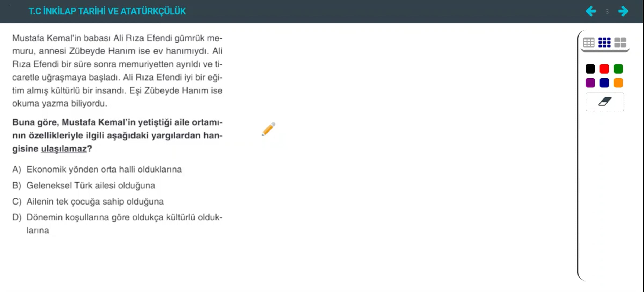The width and height of the screenshot is (644, 292).
Task: Go to the next question arrow
Action: pyautogui.click(x=623, y=11)
